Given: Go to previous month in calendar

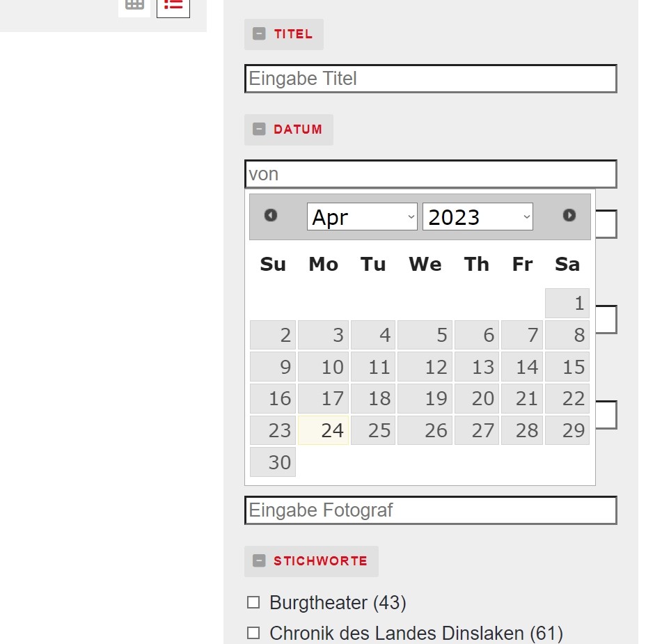Looking at the screenshot, I should tap(271, 216).
